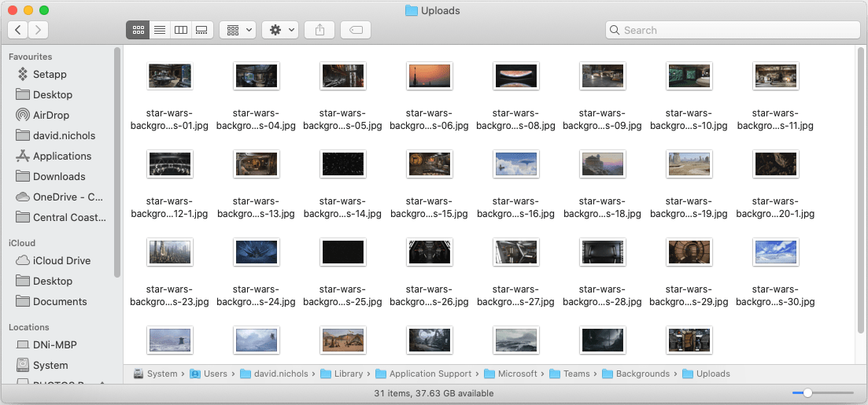Select the starfield thumbnail ending s-14.jpg
The width and height of the screenshot is (868, 405).
click(x=342, y=164)
